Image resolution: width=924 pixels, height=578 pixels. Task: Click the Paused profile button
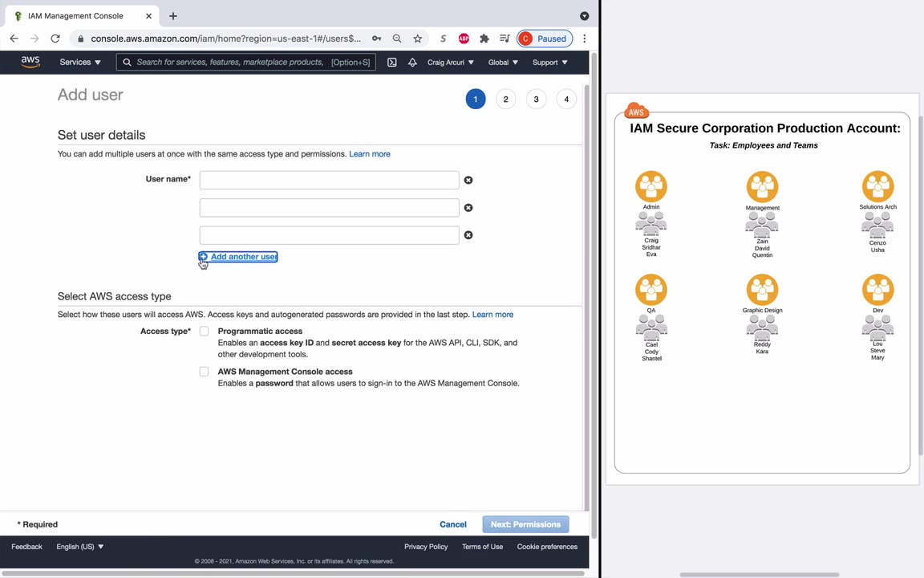coord(545,39)
